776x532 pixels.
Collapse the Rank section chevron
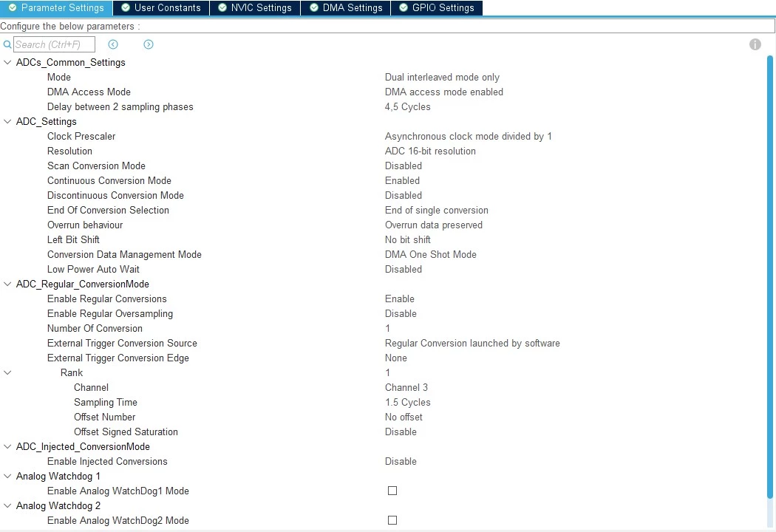(x=7, y=372)
